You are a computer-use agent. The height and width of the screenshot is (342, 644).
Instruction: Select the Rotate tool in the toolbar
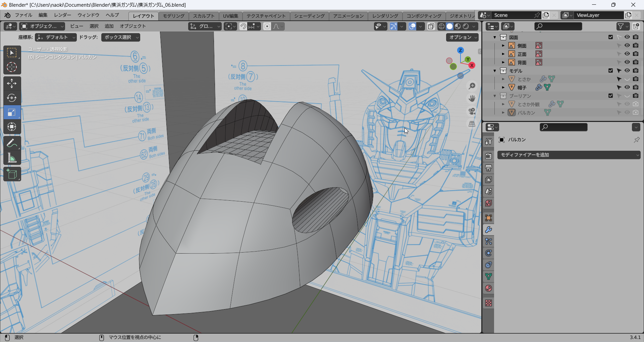[12, 98]
